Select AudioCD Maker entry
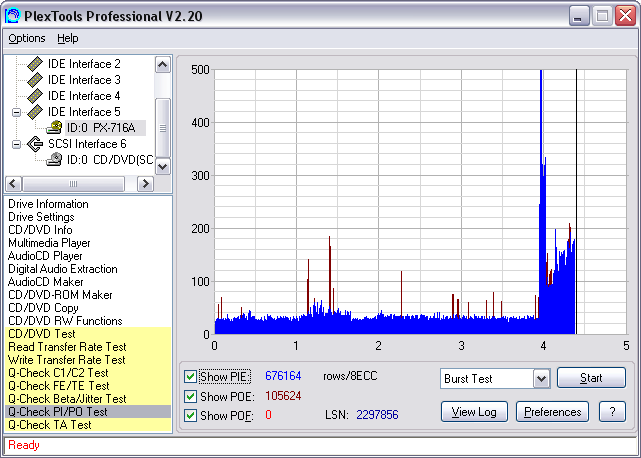Screen dimensions: 641x458 click(x=88, y=282)
